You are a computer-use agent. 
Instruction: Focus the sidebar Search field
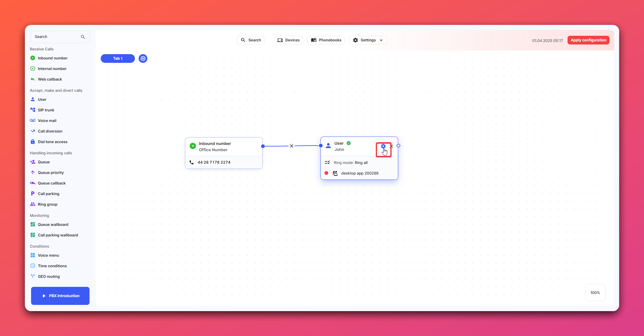click(60, 37)
